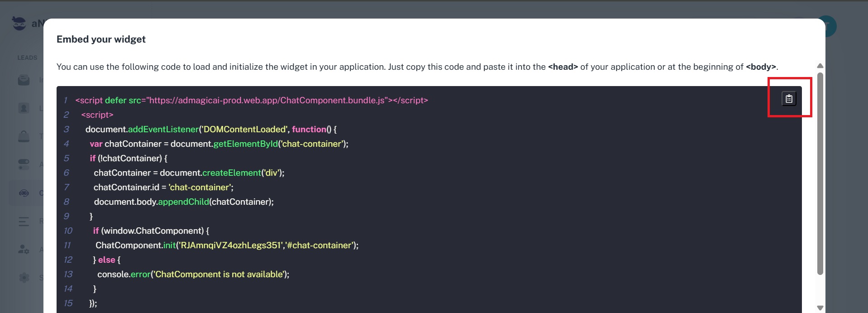Click 'if (!chatContainer) {' on line 5
Viewport: 868px width, 313px height.
tap(129, 159)
